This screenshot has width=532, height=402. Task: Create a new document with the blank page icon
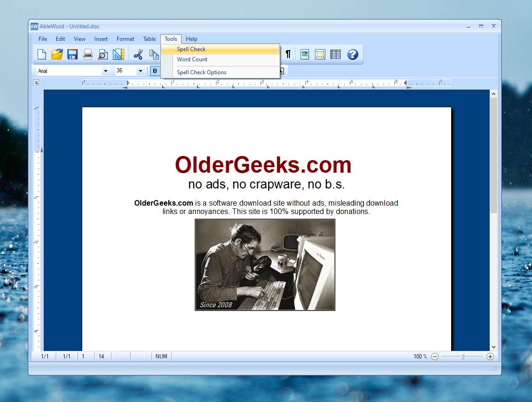coord(42,54)
